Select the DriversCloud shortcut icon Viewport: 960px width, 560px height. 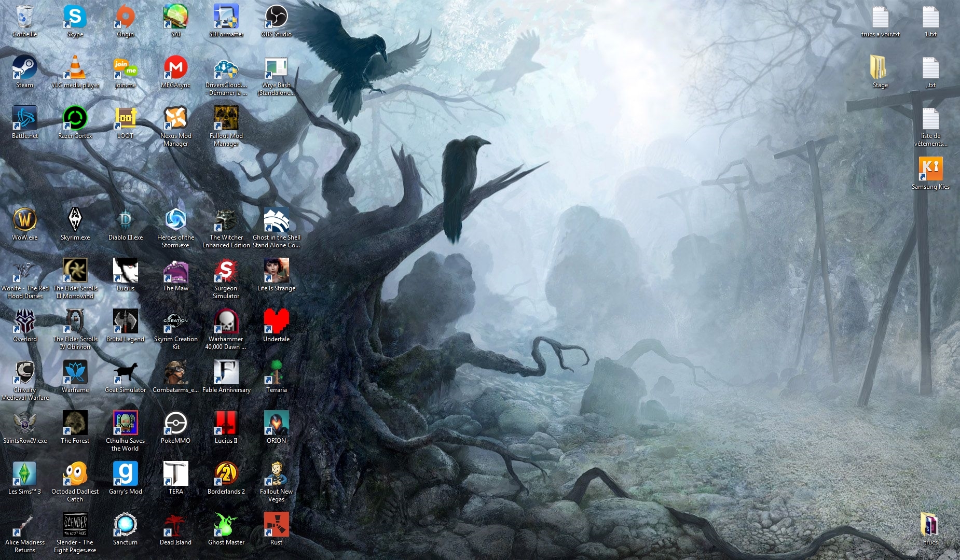coord(226,67)
